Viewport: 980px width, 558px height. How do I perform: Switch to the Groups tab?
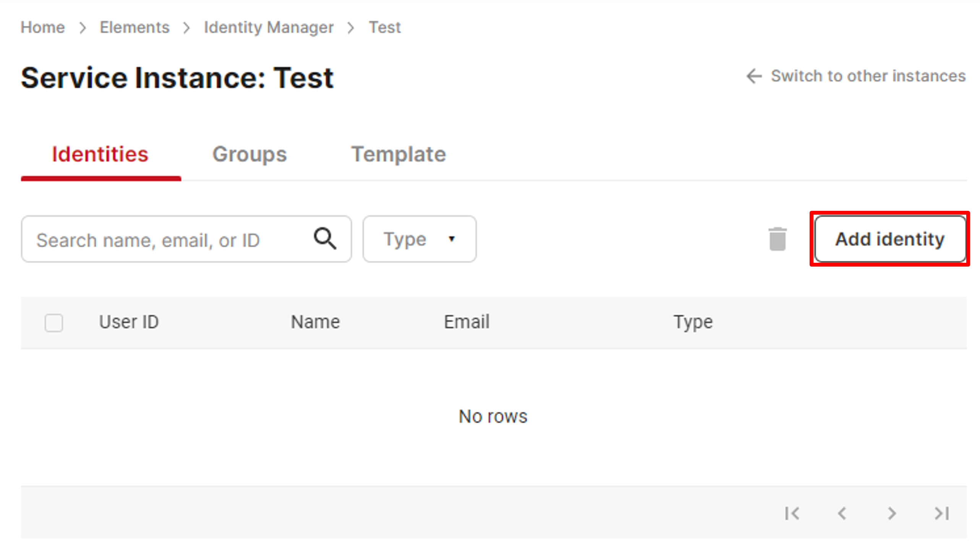click(x=249, y=154)
